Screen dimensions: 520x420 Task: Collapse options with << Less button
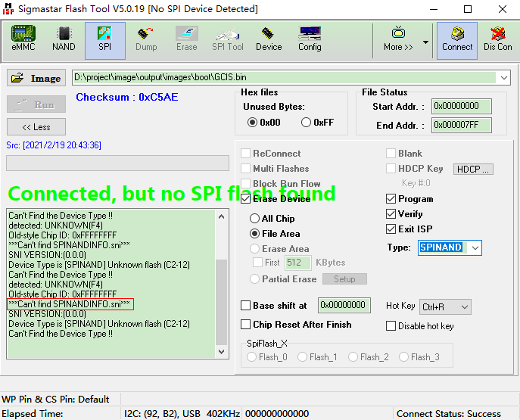click(36, 127)
